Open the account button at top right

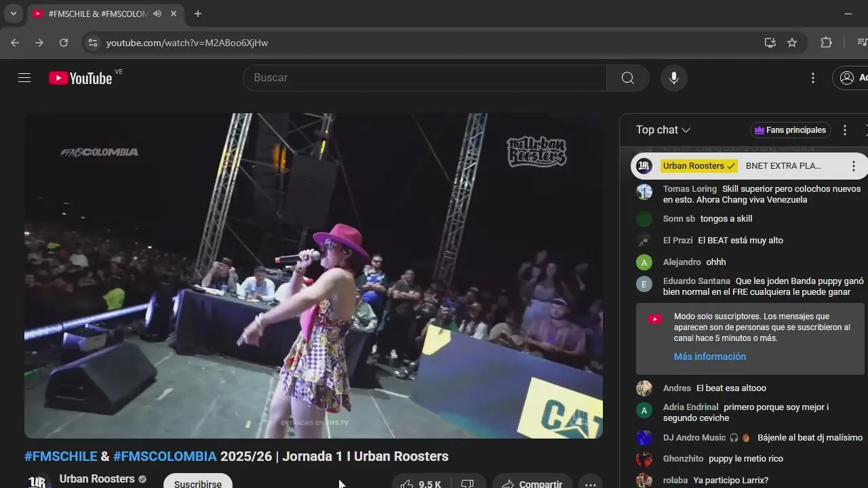click(x=851, y=78)
